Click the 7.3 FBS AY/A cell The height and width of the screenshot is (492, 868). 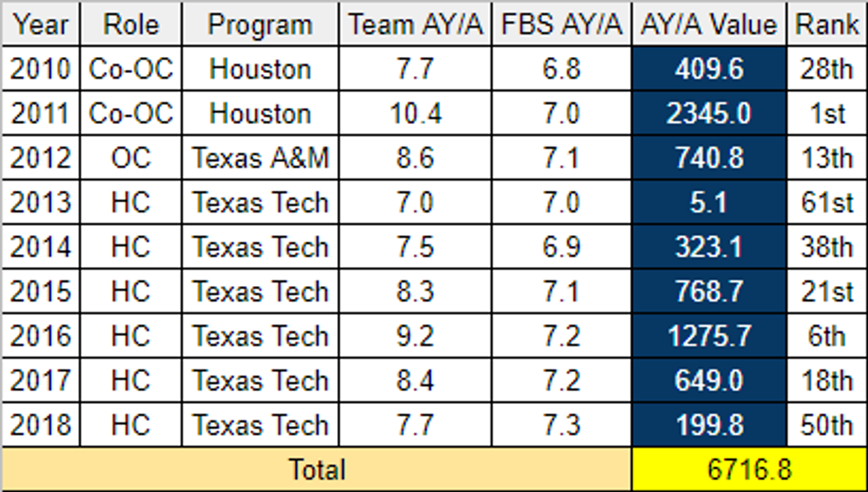561,425
